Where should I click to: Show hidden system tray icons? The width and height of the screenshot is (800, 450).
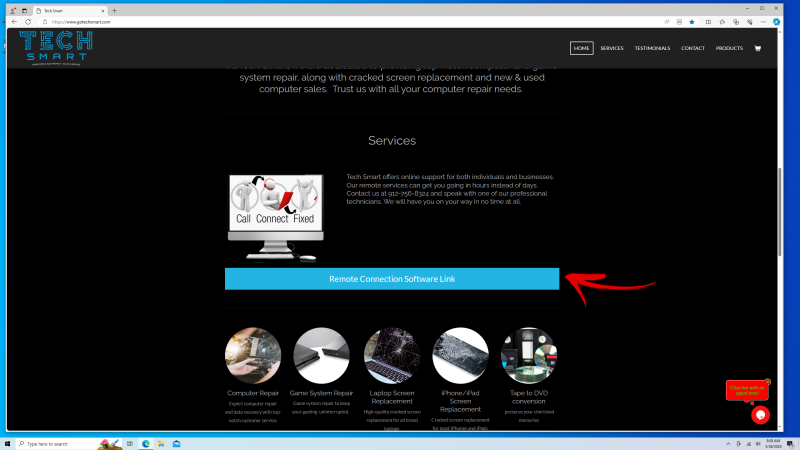click(728, 444)
